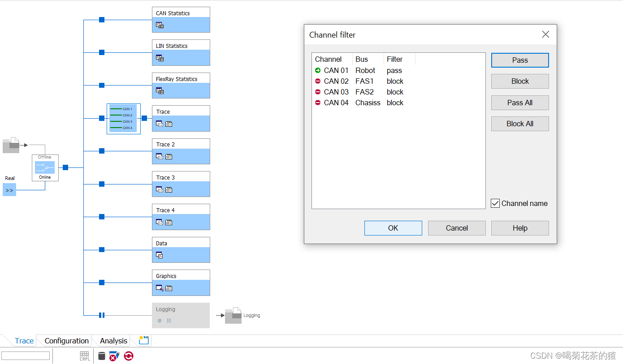The width and height of the screenshot is (623, 364).
Task: Click the CAPL toolbar icon
Action: coord(85,356)
